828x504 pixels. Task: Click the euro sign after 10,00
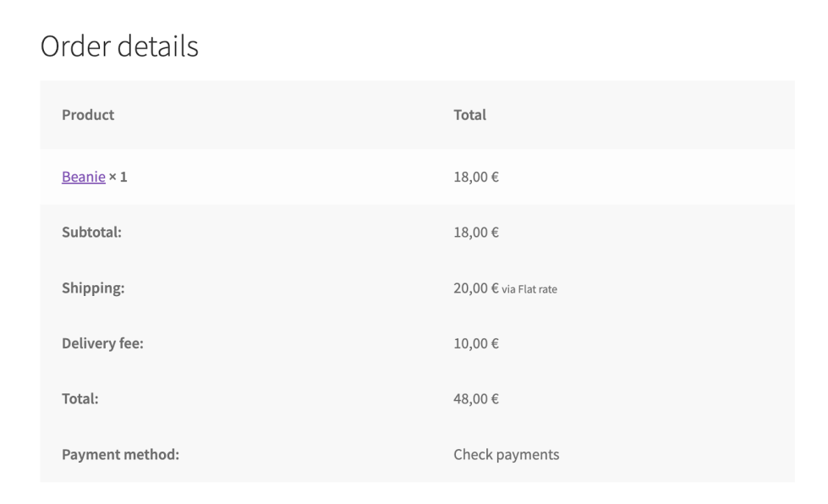(x=495, y=343)
